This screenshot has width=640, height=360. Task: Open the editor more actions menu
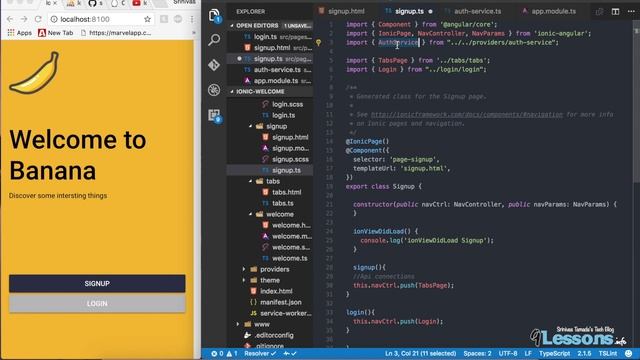(631, 11)
